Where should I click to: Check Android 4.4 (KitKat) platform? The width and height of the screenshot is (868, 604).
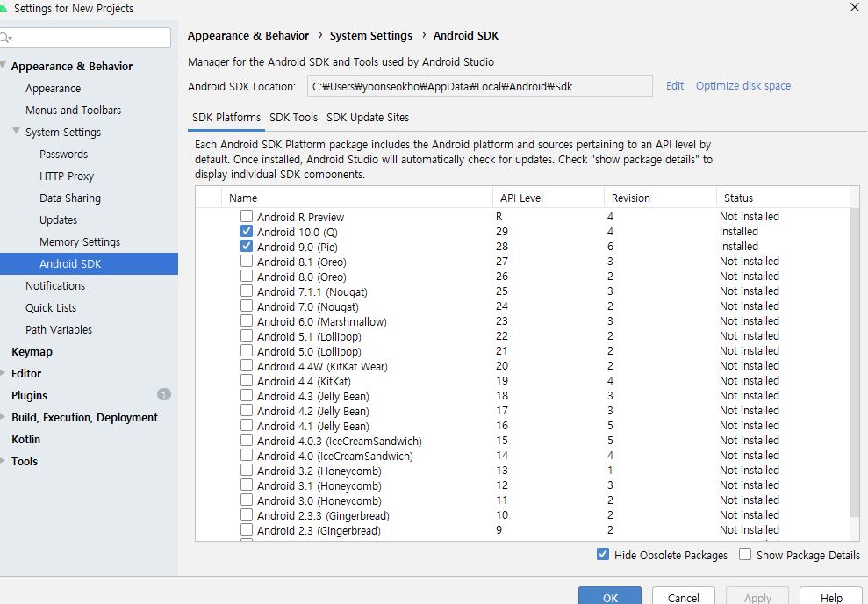click(247, 380)
